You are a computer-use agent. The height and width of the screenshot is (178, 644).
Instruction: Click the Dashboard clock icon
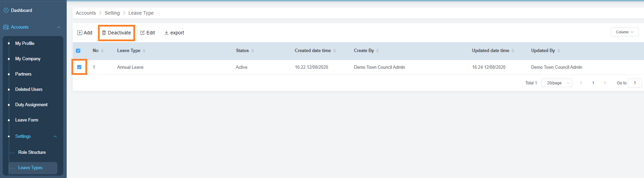coord(6,10)
